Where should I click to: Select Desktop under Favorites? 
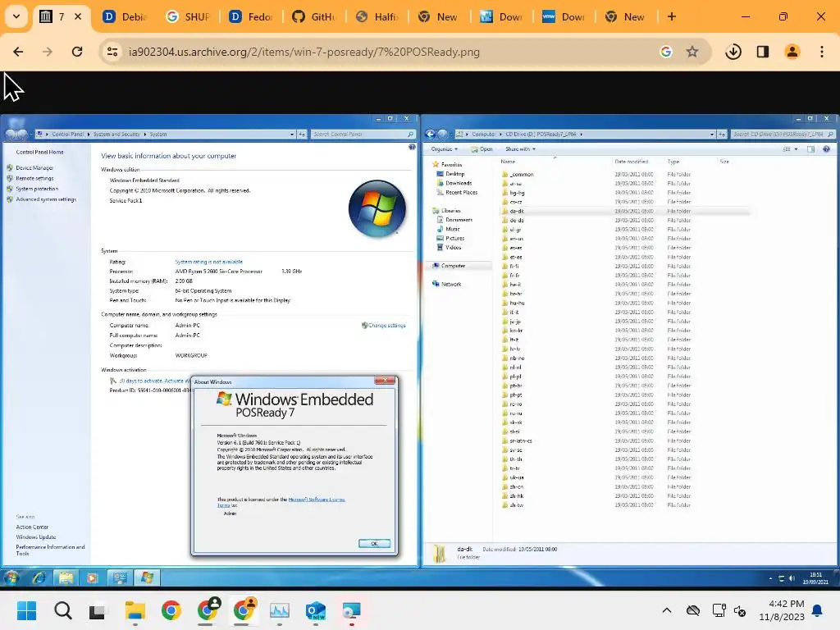point(454,174)
